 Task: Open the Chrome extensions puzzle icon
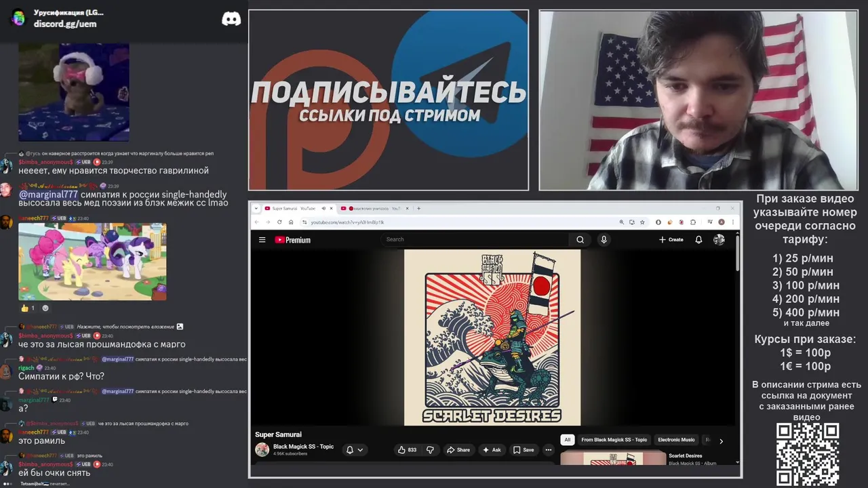click(x=693, y=222)
